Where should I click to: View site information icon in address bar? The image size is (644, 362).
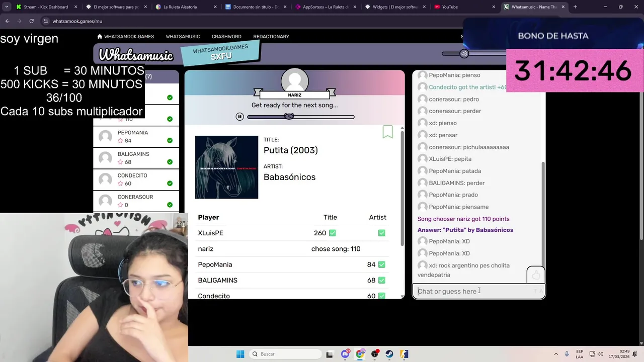pos(46,21)
